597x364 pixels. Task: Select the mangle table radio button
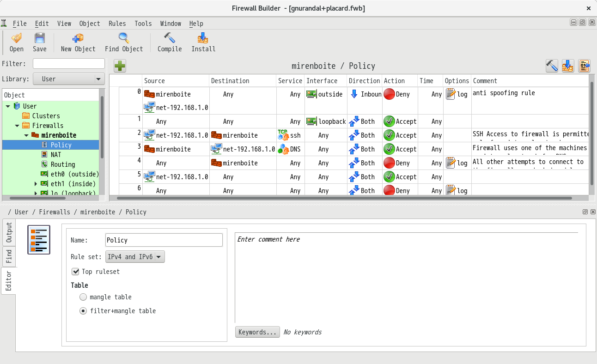(x=83, y=297)
